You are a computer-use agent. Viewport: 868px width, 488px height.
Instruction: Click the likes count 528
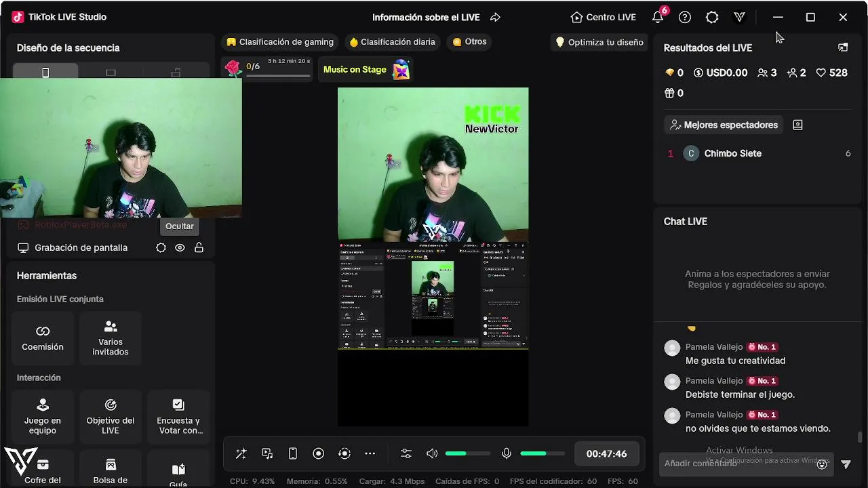[831, 73]
